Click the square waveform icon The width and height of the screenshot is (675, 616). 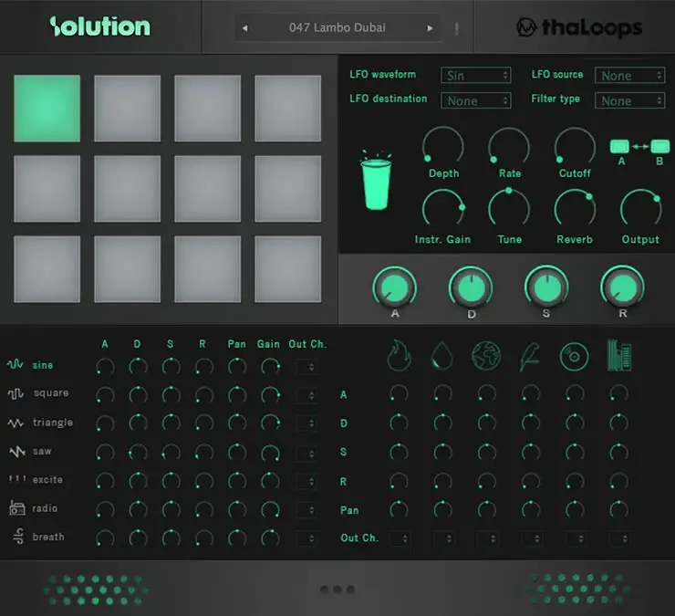pos(16,393)
